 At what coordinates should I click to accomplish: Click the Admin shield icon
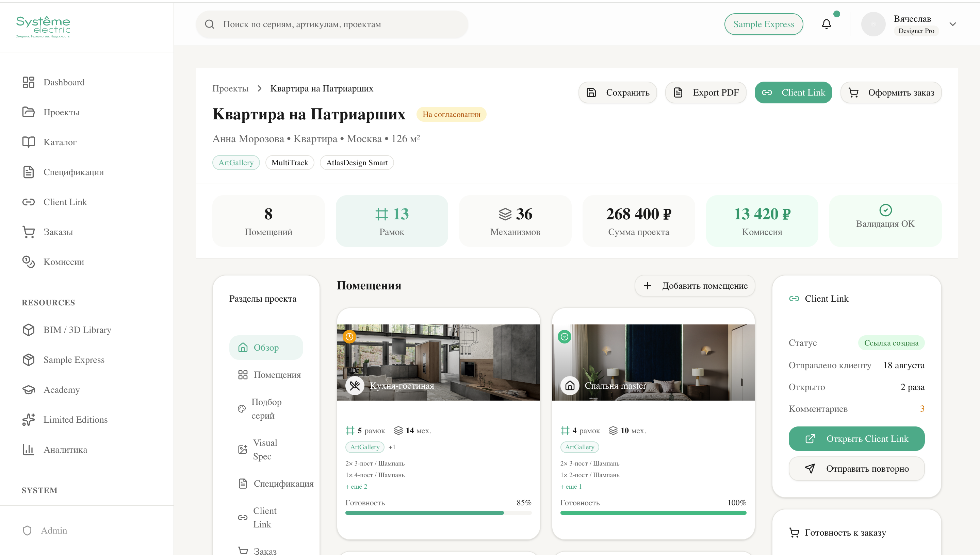click(x=27, y=531)
